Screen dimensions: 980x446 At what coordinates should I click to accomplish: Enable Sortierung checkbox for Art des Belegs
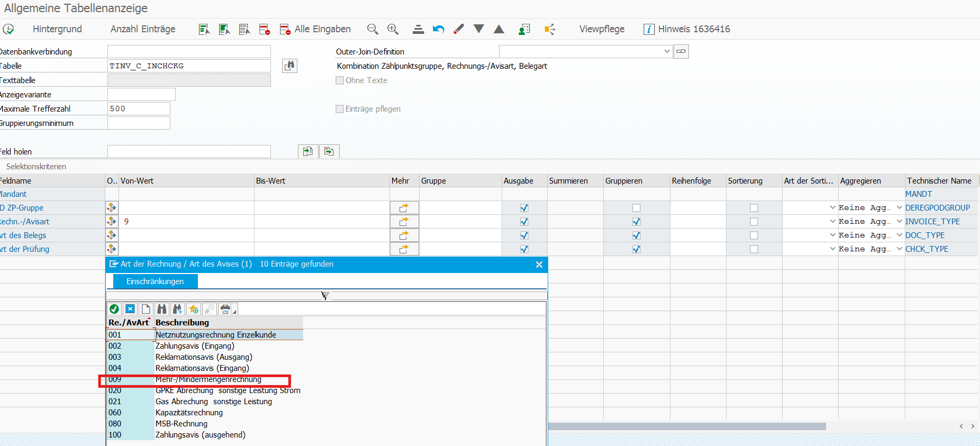pos(754,235)
